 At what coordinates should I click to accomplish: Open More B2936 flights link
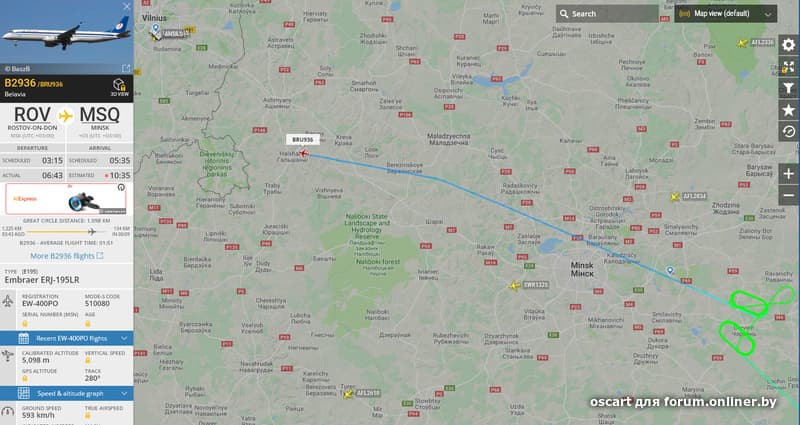click(66, 256)
